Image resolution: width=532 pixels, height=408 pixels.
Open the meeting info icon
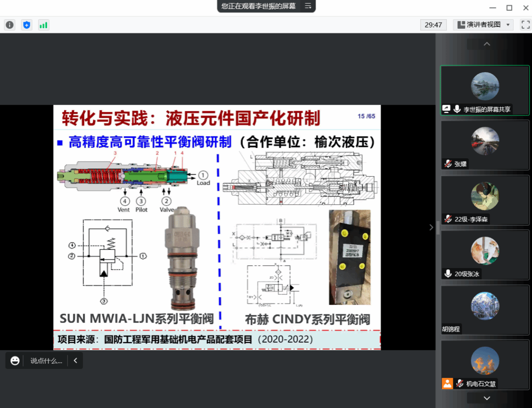pos(10,25)
